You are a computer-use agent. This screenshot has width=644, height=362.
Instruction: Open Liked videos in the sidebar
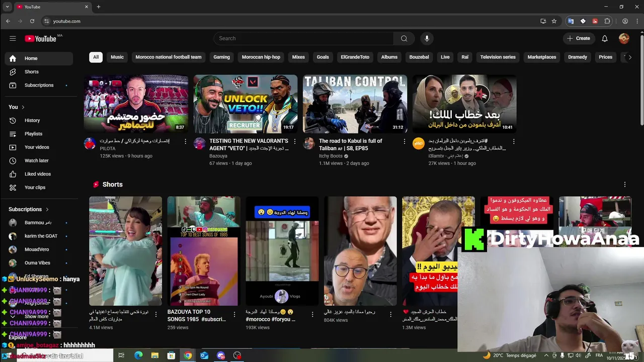pos(39,174)
